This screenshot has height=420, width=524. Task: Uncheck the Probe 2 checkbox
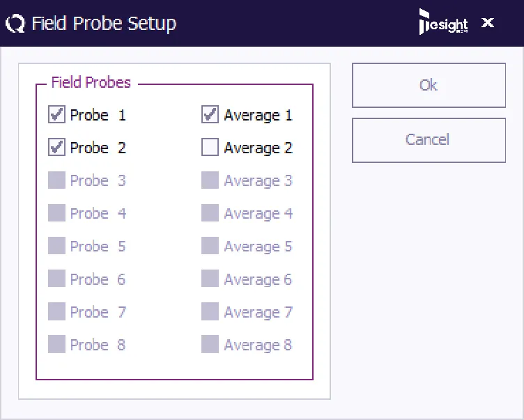pos(56,148)
